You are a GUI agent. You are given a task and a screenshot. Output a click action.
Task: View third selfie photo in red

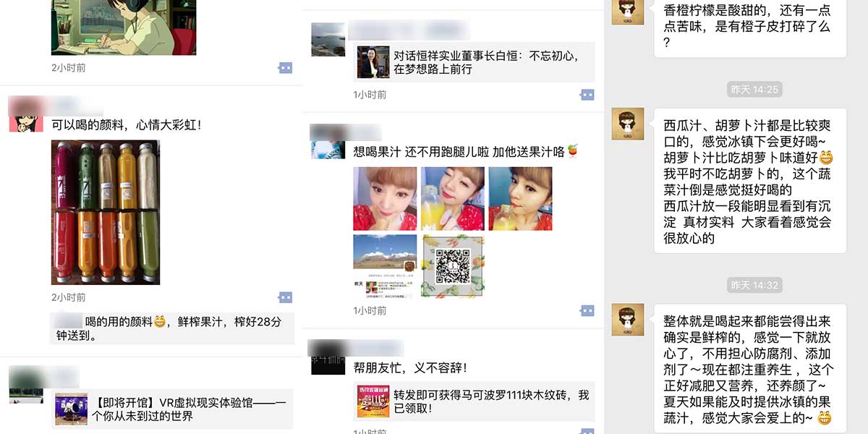click(x=520, y=198)
